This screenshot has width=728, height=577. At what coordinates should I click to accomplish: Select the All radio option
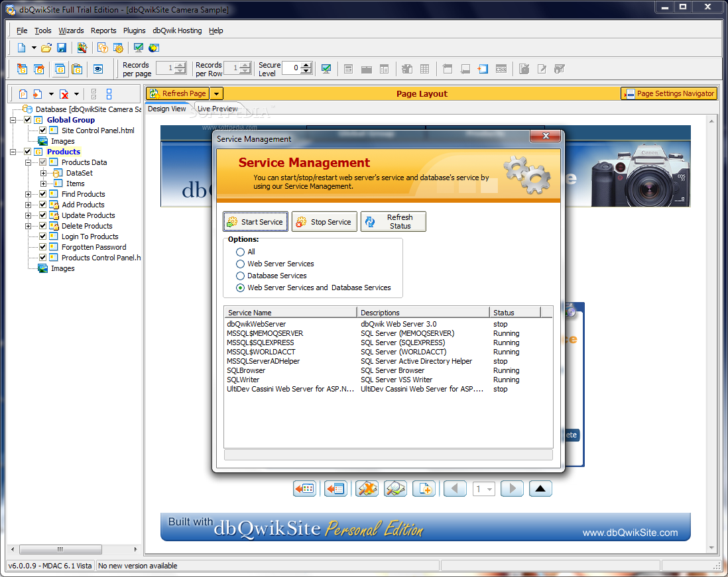(x=240, y=252)
